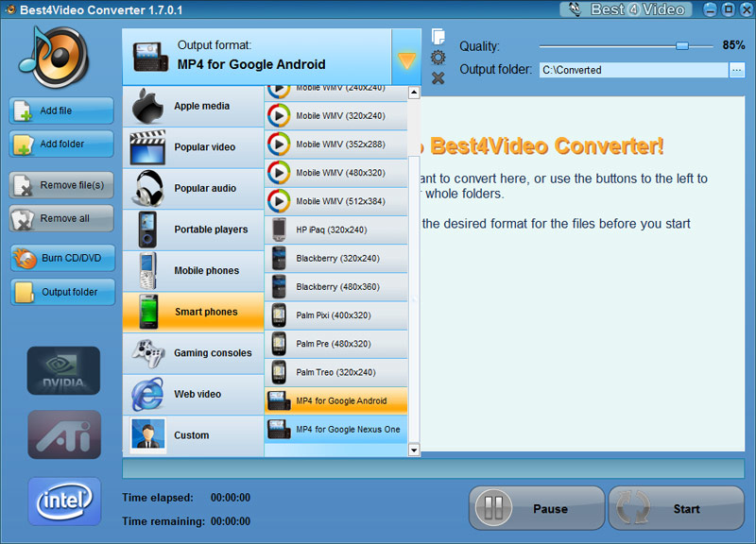The image size is (756, 544).
Task: Click the Remove all button
Action: coord(61,218)
